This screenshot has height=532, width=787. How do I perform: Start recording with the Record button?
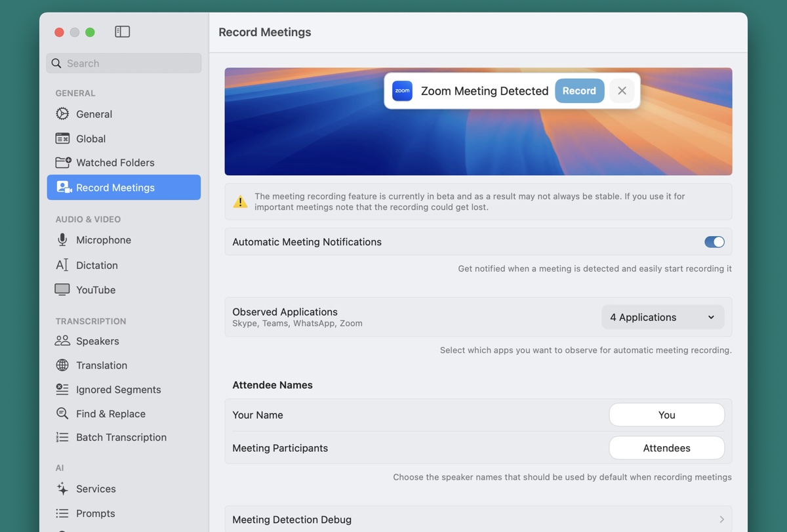[x=579, y=91]
